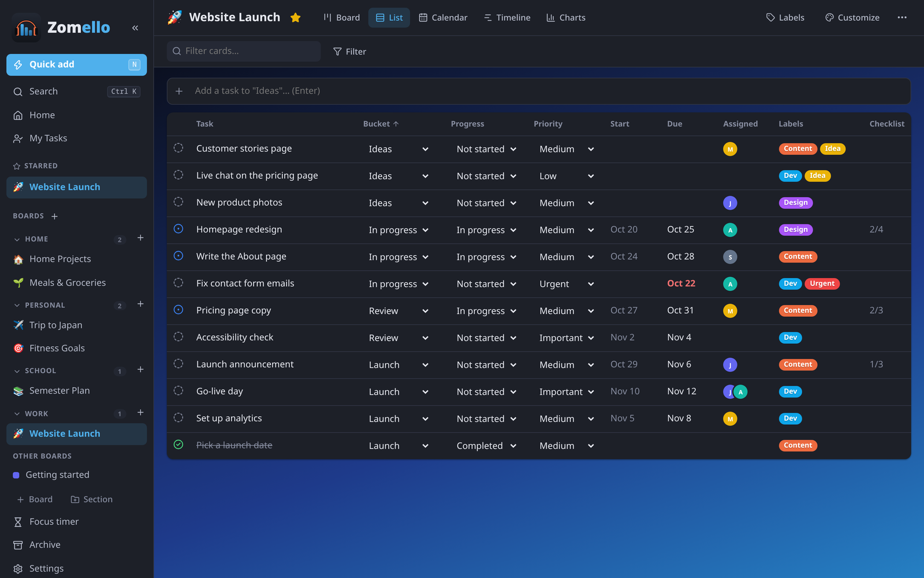This screenshot has height=578, width=924.
Task: Uncheck completed Pick a launch date task
Action: point(178,444)
